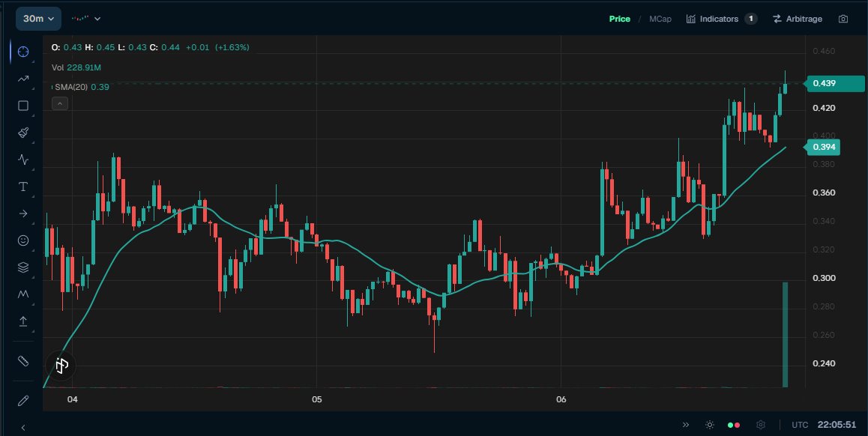Click the upload arrow icon in sidebar
The height and width of the screenshot is (436, 868).
pos(23,321)
